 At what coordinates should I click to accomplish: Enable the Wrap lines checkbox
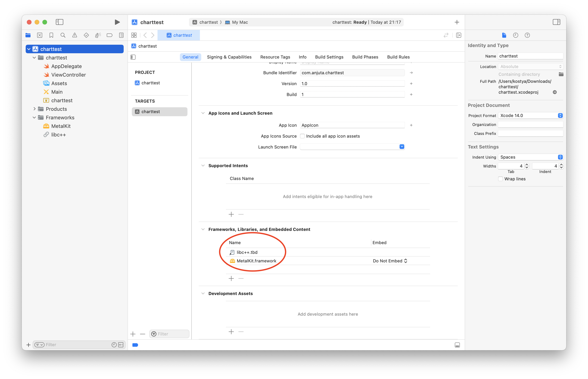click(500, 179)
